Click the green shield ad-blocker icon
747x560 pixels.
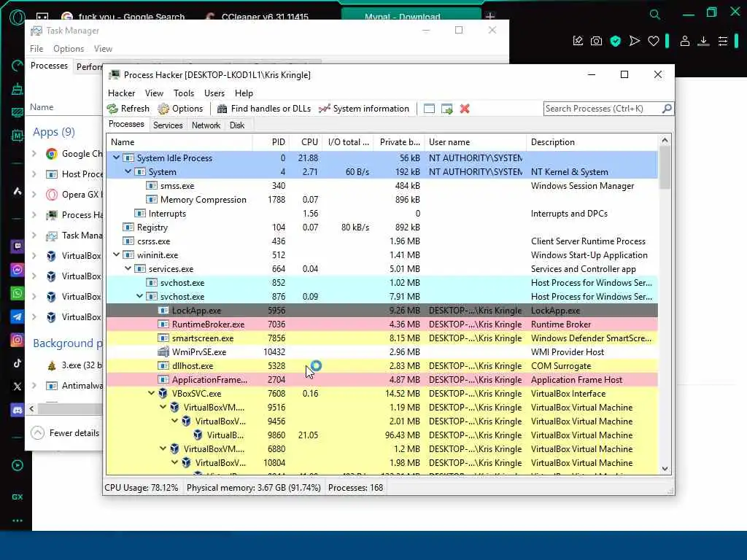coord(616,42)
